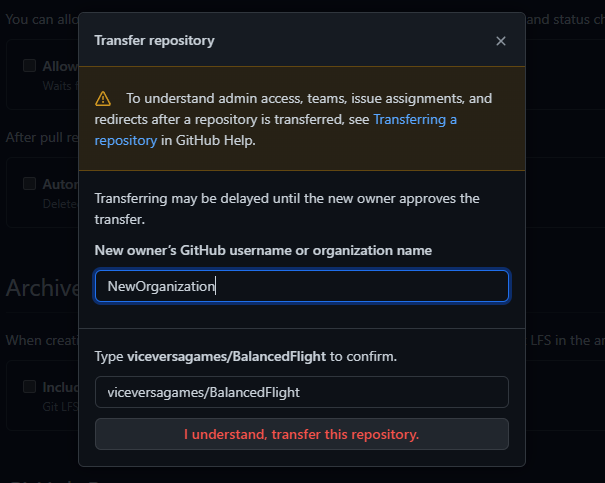605x483 pixels.
Task: Toggle the dimmed Autom checkbox behind dialog
Action: (30, 185)
